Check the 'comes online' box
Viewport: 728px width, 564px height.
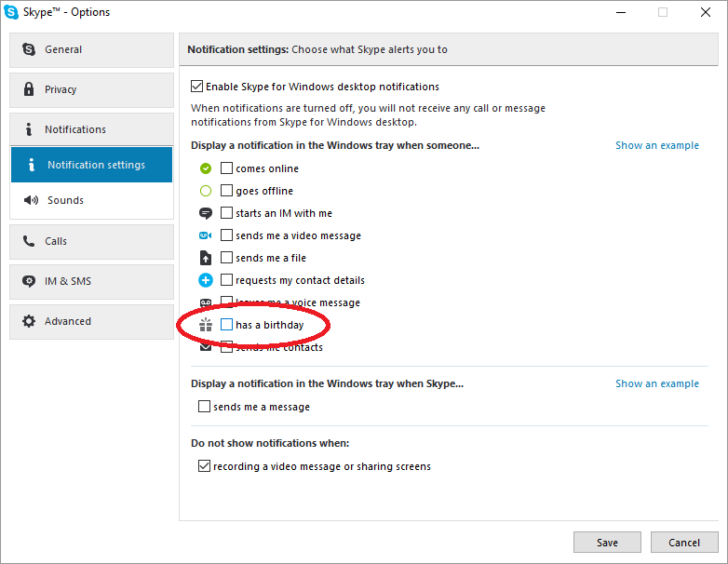coord(226,168)
